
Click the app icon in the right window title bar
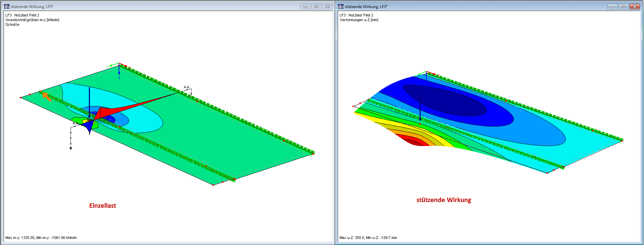(x=341, y=6)
